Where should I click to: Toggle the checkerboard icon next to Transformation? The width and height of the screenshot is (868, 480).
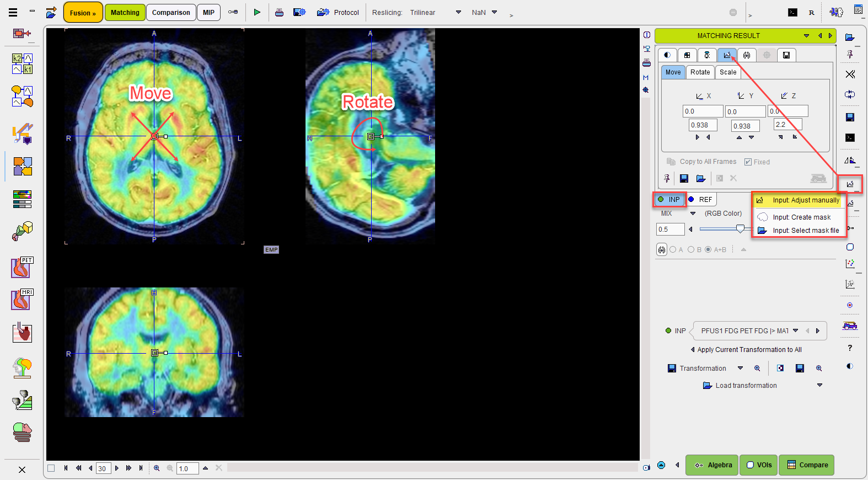click(x=780, y=368)
